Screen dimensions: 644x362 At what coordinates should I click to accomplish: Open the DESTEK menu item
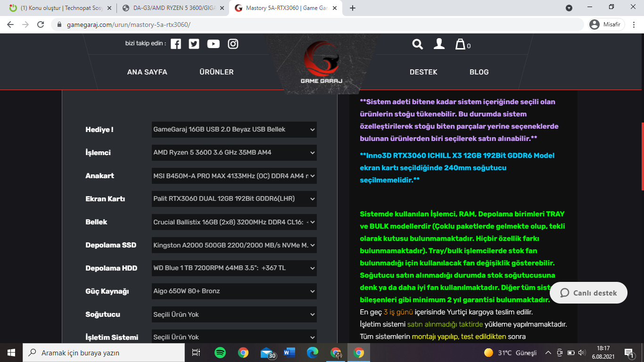pos(423,72)
